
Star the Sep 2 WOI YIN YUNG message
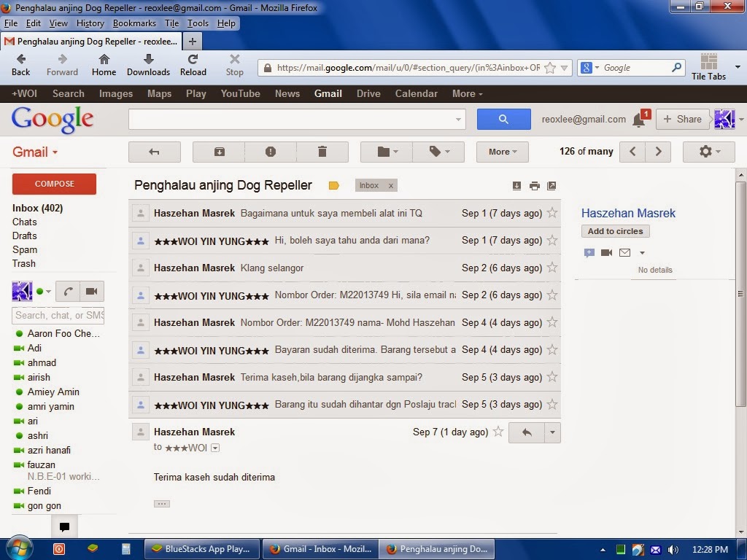pyautogui.click(x=552, y=295)
